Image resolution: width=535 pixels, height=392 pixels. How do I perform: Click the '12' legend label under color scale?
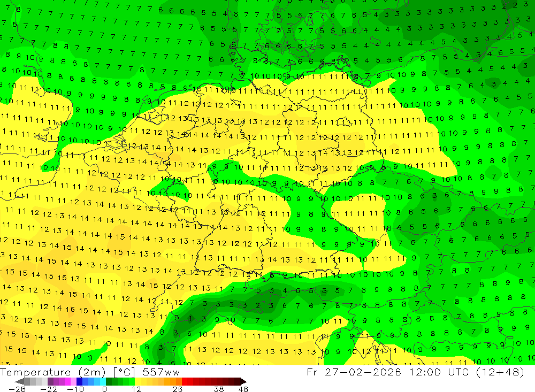pos(136,389)
